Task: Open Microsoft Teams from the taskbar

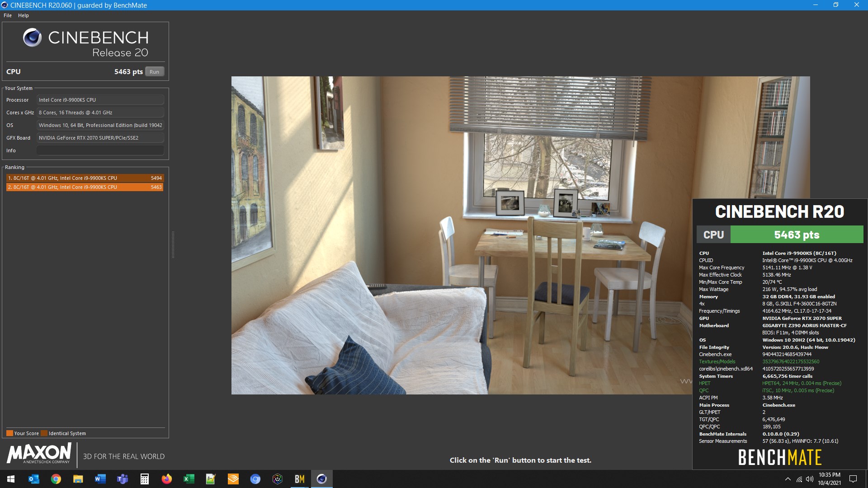Action: click(x=123, y=479)
